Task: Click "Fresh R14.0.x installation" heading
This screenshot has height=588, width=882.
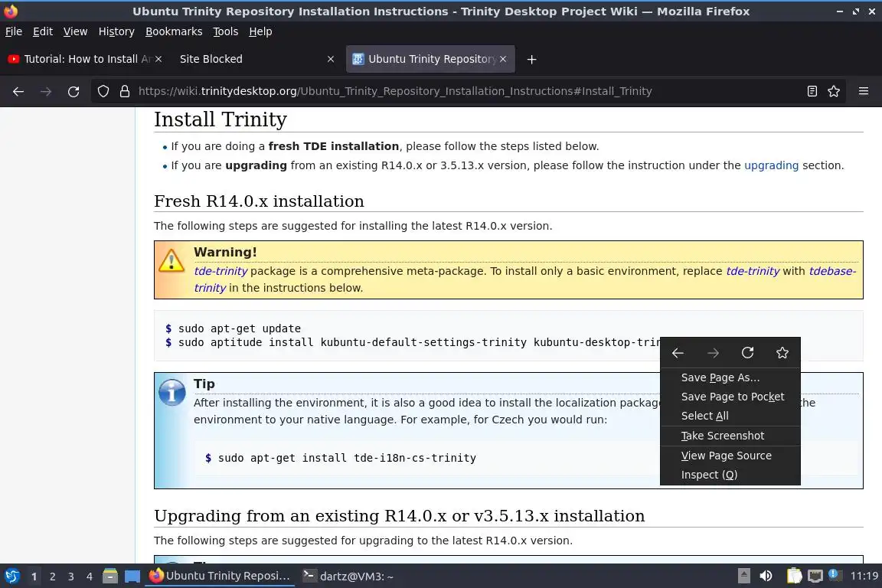Action: coord(259,201)
